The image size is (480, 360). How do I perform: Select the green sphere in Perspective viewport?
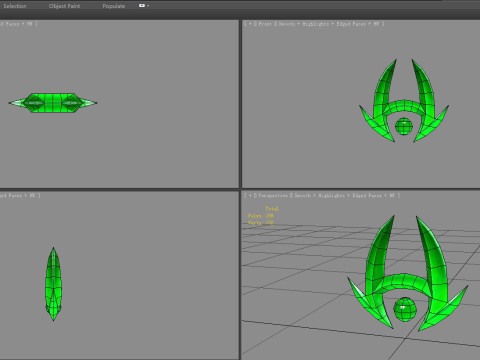tap(405, 309)
